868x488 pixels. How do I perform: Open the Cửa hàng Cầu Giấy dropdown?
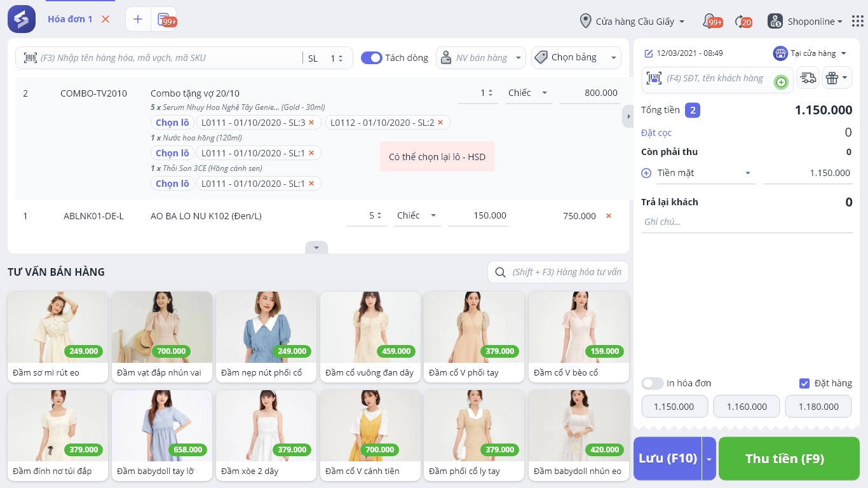633,22
